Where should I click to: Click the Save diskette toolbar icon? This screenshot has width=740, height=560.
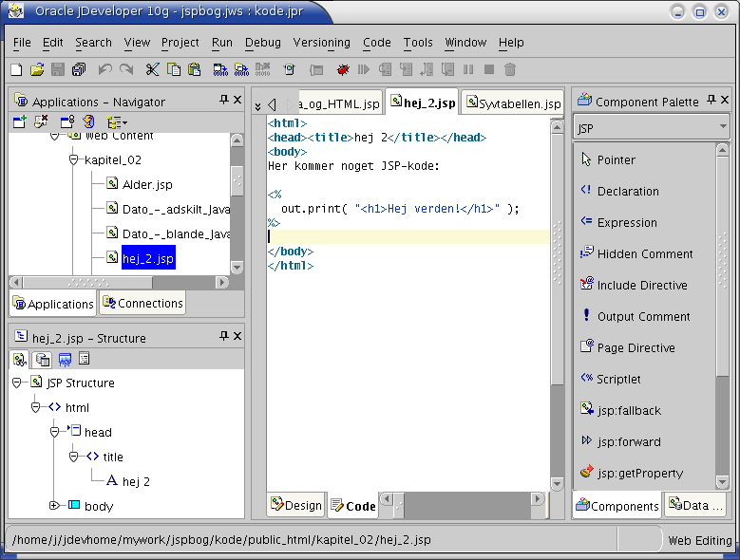[x=58, y=69]
